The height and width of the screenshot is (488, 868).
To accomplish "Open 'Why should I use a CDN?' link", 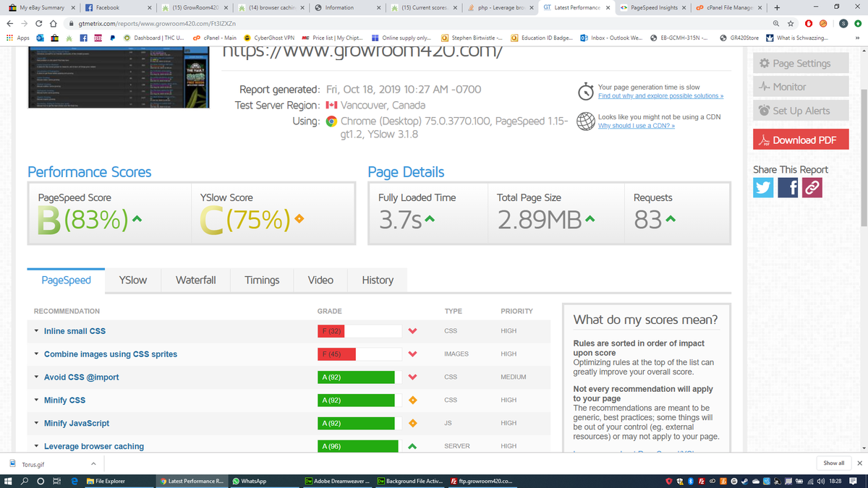I will pyautogui.click(x=636, y=126).
